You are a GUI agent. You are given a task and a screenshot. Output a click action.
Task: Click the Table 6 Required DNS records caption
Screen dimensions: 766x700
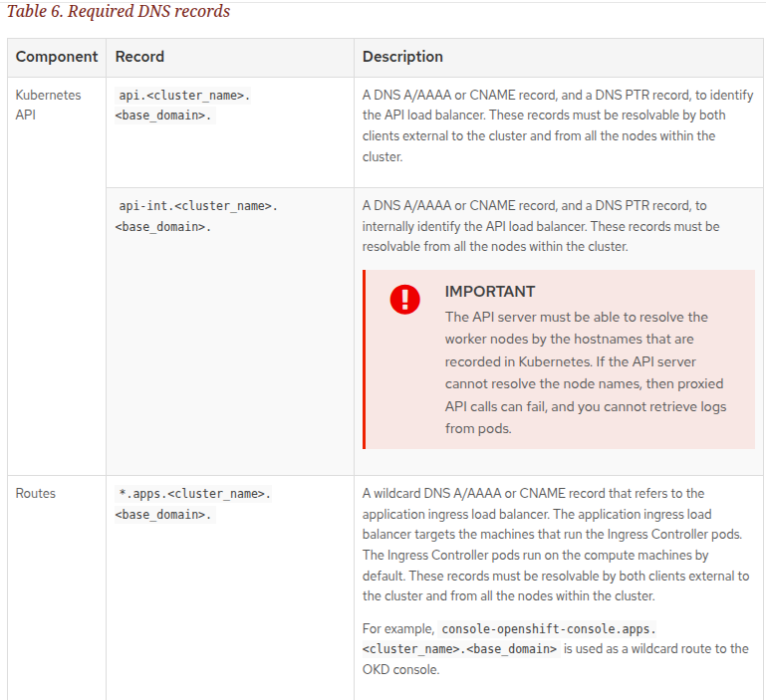coord(119,12)
